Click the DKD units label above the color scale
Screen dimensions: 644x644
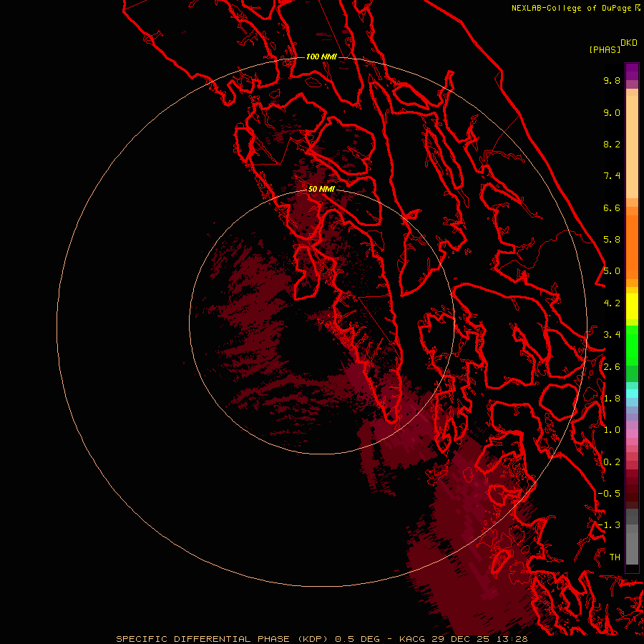(628, 43)
